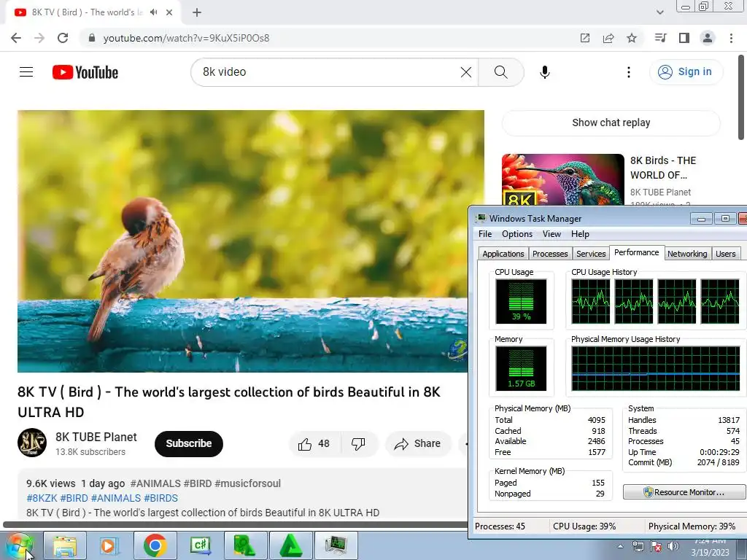This screenshot has width=747, height=560.
Task: Open Resource Monitor from Task Manager
Action: (684, 492)
